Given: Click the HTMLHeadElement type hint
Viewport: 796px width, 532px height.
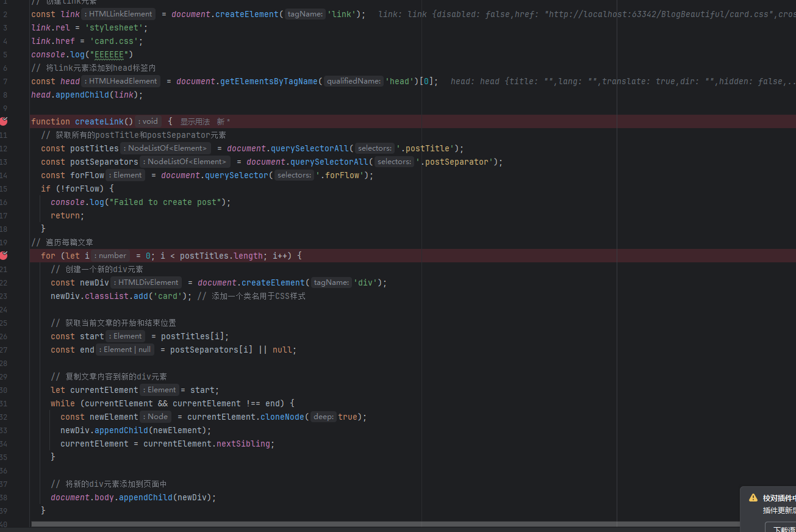Looking at the screenshot, I should point(121,81).
